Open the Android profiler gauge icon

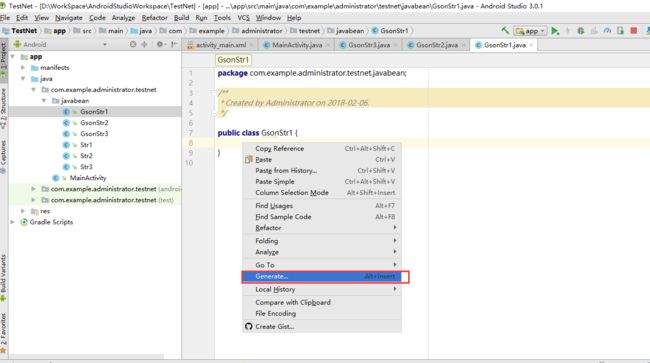(x=607, y=31)
